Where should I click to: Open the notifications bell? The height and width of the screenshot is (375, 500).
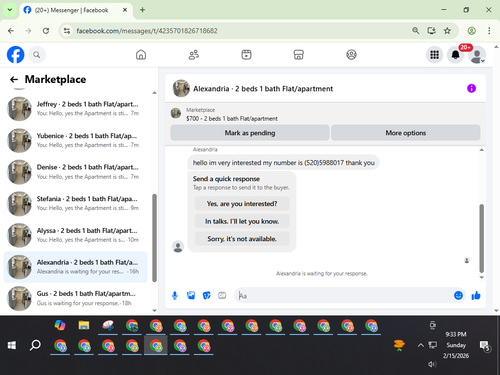456,55
